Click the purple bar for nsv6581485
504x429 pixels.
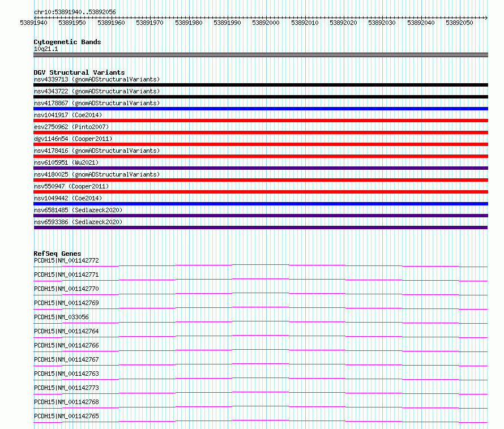260,216
